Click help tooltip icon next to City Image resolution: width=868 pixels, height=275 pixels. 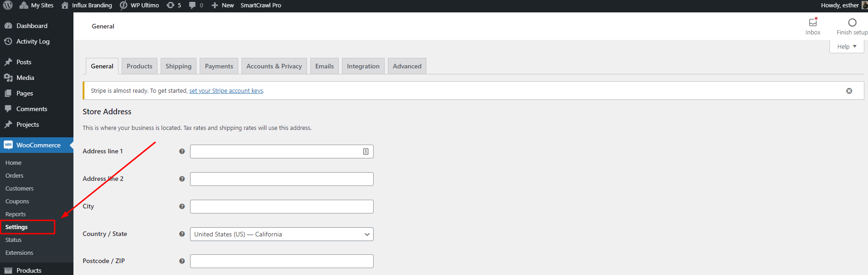(x=182, y=207)
